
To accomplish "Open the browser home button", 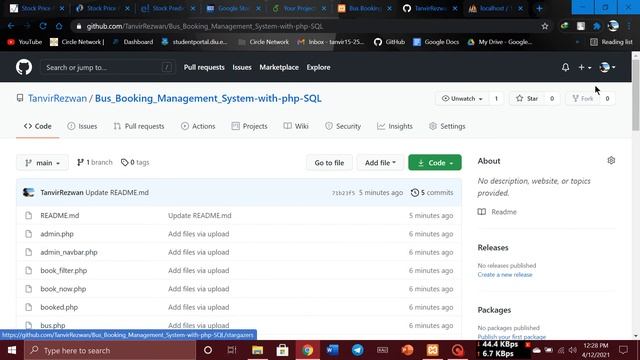I will coord(59,26).
